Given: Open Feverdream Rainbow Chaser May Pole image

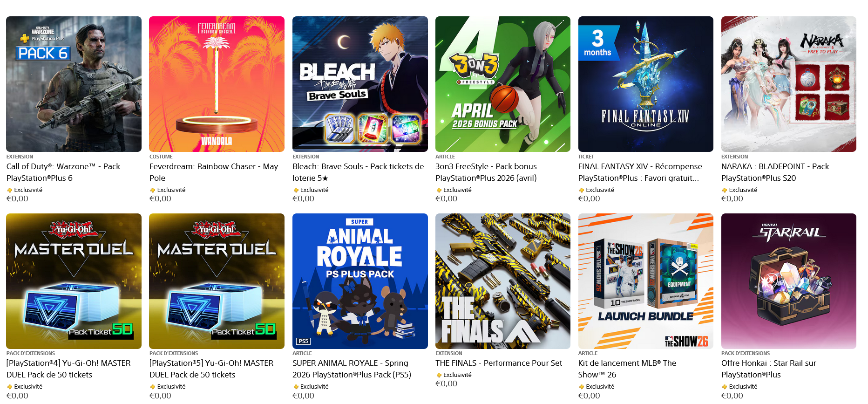Looking at the screenshot, I should pos(217,84).
